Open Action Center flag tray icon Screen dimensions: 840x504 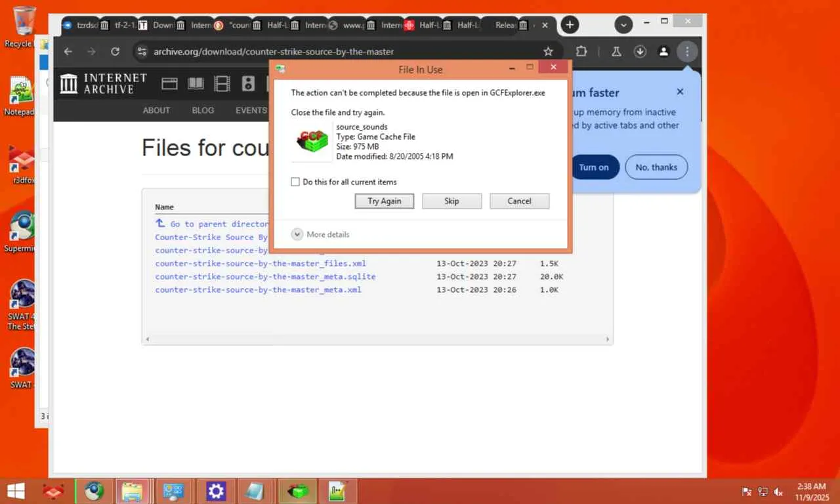(x=747, y=492)
